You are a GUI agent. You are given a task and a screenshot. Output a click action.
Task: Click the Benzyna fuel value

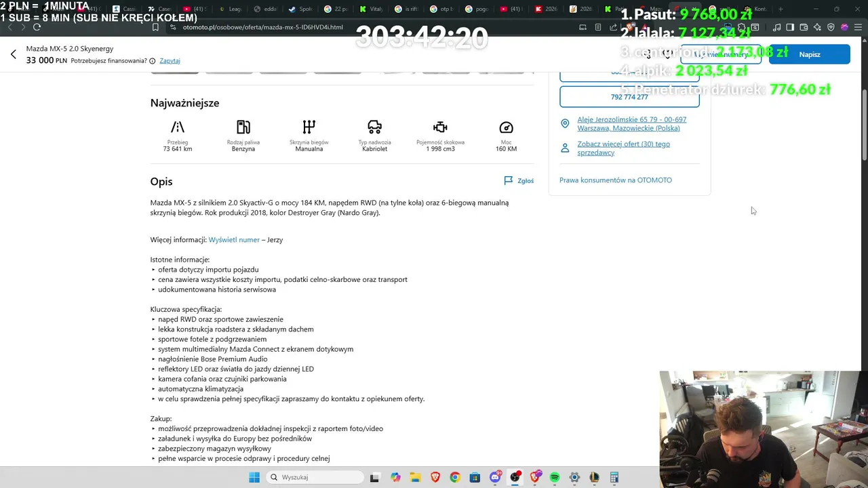click(243, 149)
